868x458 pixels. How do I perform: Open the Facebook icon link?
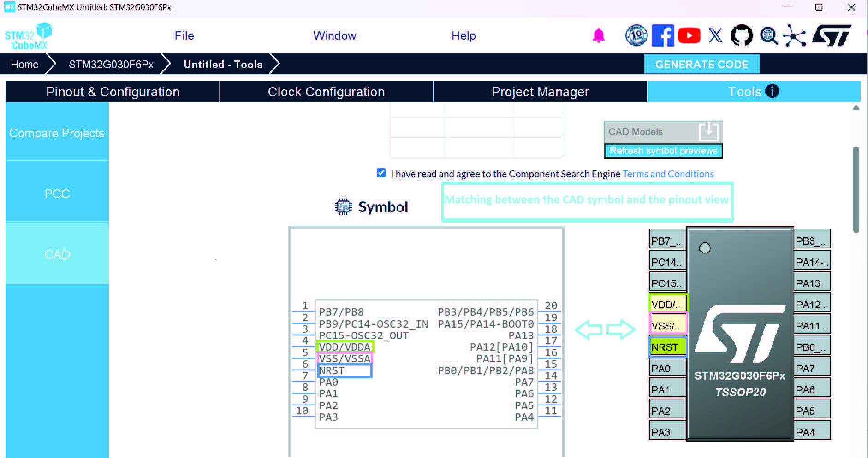(x=663, y=35)
